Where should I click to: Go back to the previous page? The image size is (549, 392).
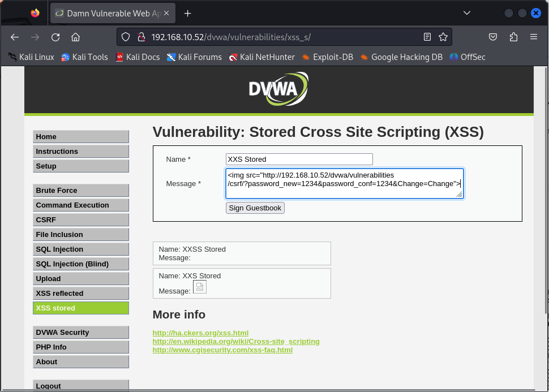15,37
